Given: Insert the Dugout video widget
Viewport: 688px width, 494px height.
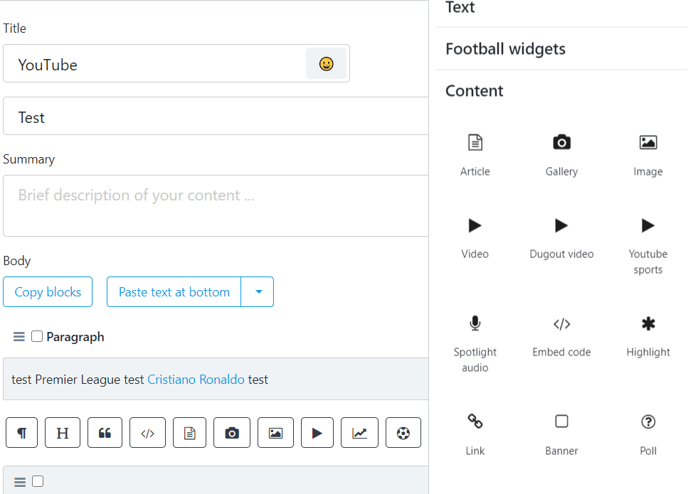Looking at the screenshot, I should 561,238.
